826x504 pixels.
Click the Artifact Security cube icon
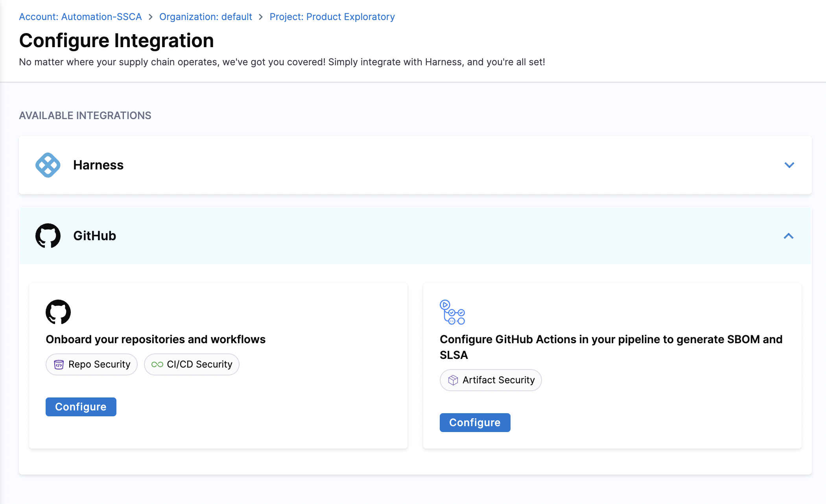(453, 380)
